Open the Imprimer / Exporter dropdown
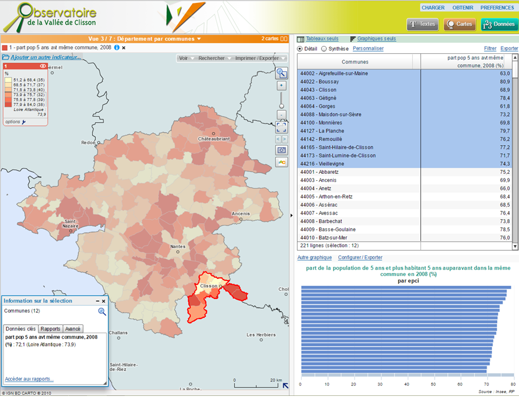The image size is (519, 420). [x=260, y=59]
